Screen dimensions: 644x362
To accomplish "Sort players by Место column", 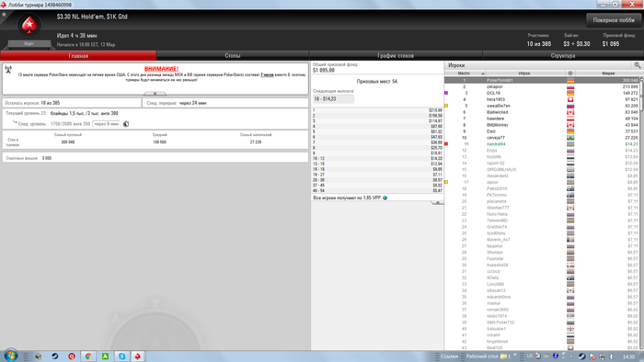I will pos(465,73).
